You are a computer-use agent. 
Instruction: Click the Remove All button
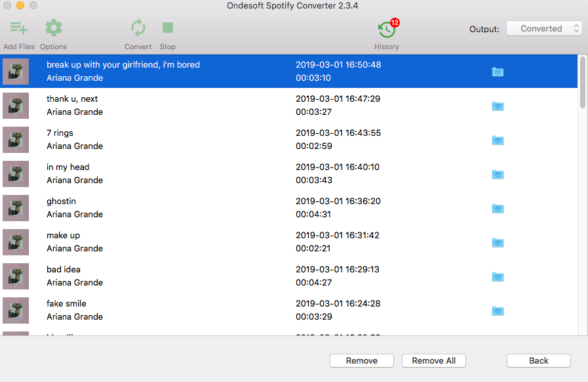434,360
